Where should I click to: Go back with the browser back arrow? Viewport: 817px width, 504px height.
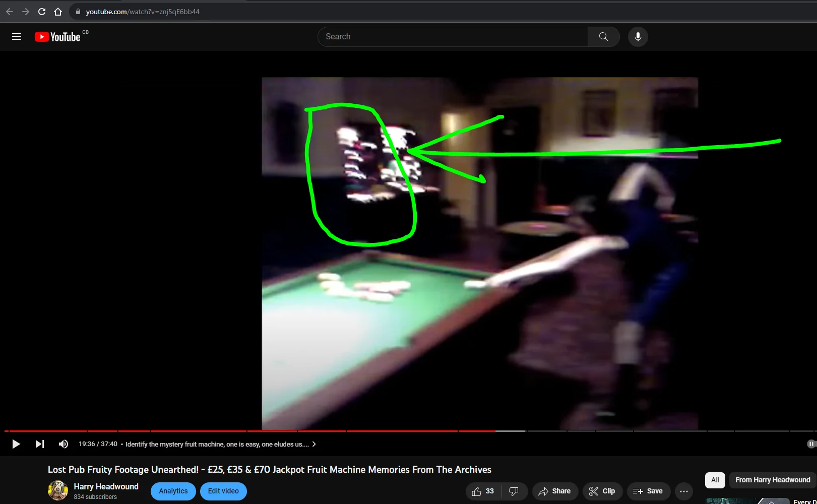click(10, 12)
